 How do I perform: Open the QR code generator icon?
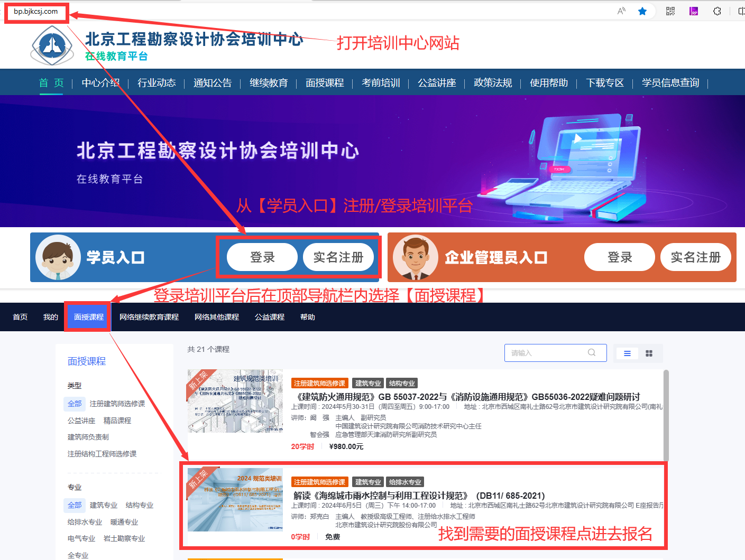(x=670, y=11)
